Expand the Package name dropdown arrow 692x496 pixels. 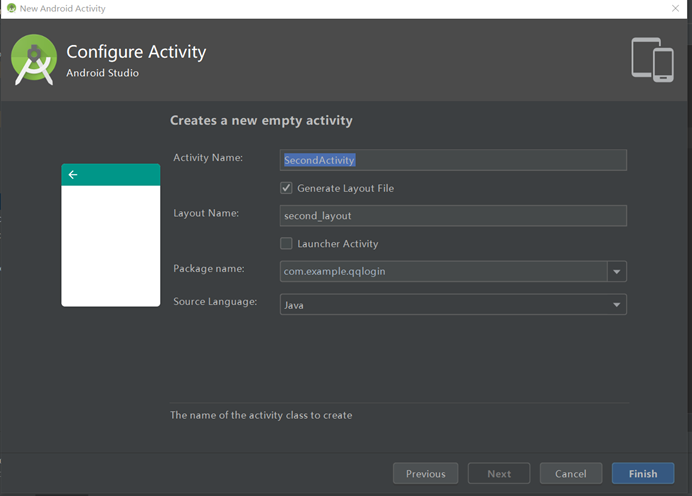coord(617,271)
